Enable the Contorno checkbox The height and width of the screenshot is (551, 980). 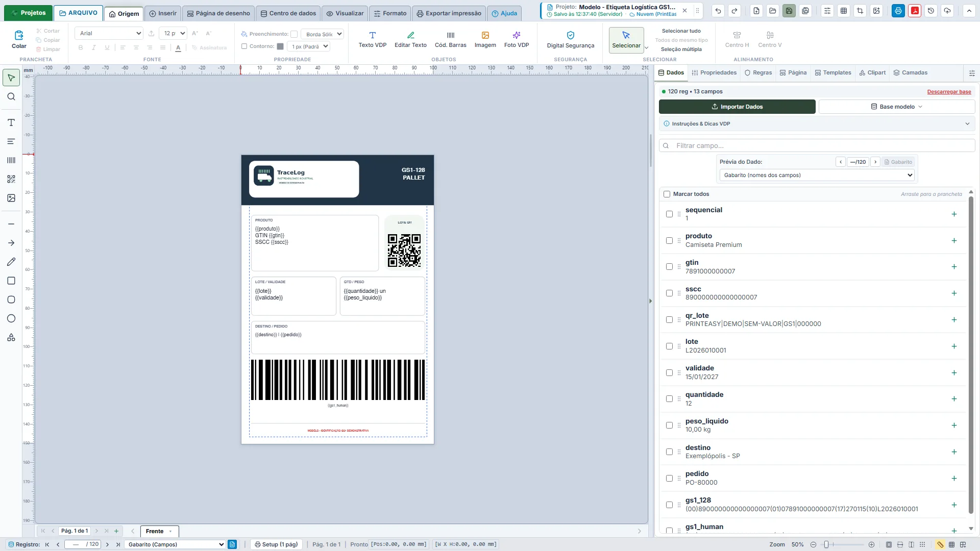point(244,46)
